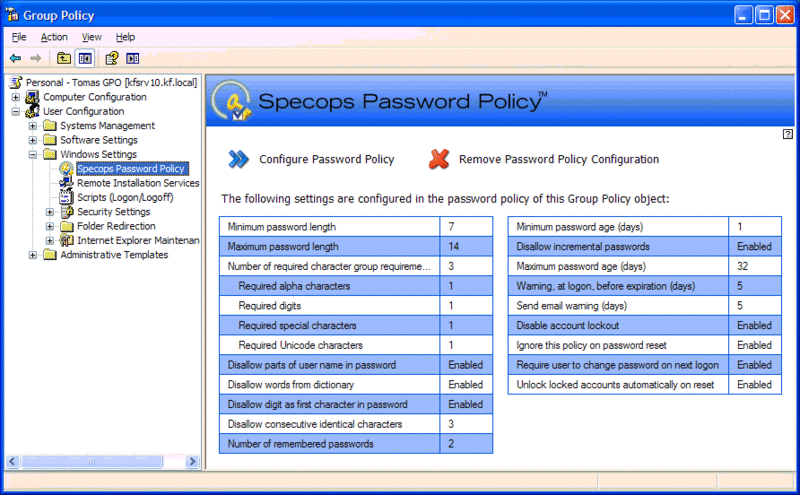Click the Maximum password length row
This screenshot has height=495, width=800.
[x=356, y=246]
